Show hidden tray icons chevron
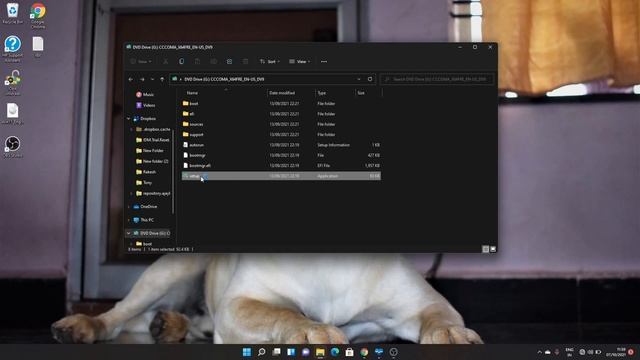 click(539, 352)
